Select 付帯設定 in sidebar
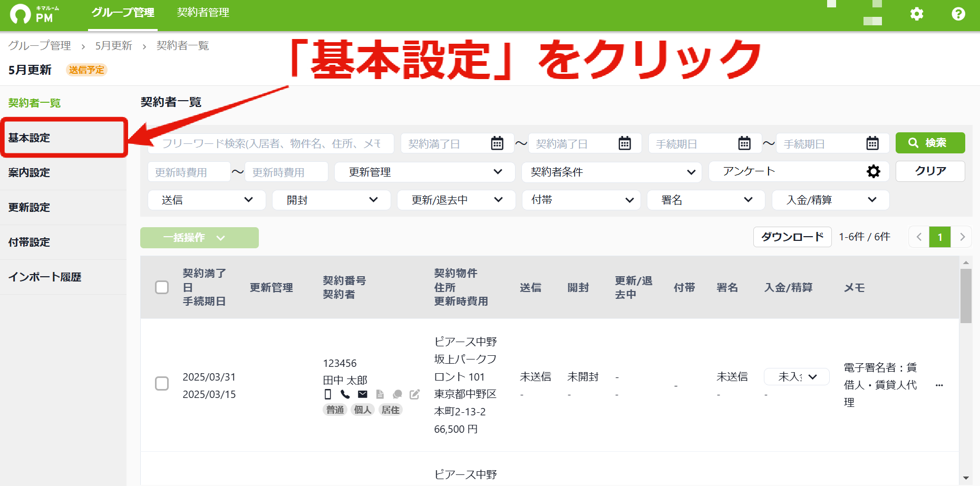The image size is (980, 486). click(63, 242)
